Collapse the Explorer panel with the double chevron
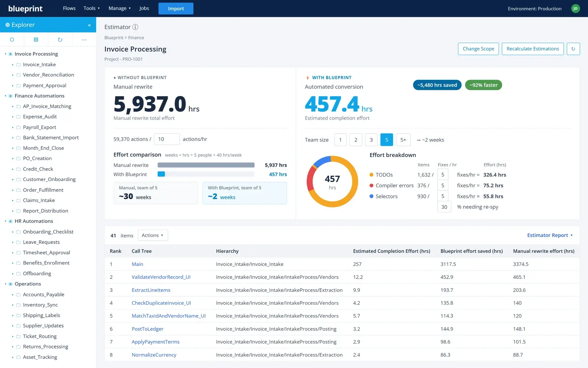 point(89,25)
